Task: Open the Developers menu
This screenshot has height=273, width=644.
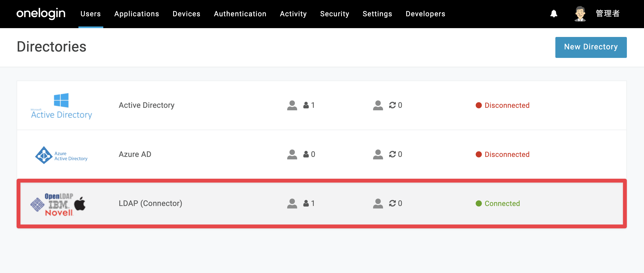Action: pos(425,14)
